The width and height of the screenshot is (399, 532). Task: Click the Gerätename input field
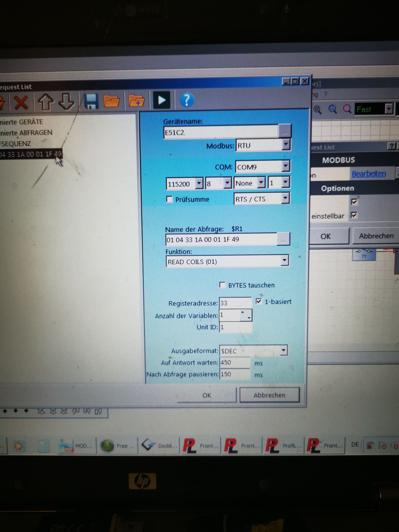[221, 132]
